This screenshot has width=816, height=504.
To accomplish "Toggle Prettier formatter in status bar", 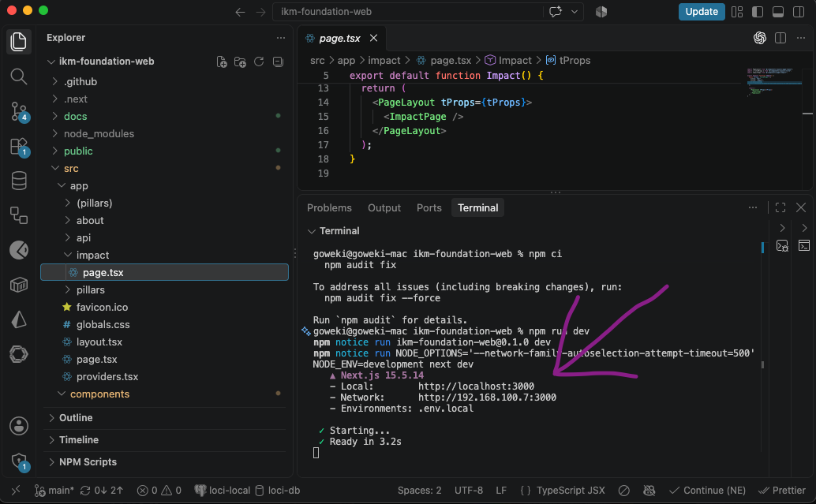I will coord(781,491).
